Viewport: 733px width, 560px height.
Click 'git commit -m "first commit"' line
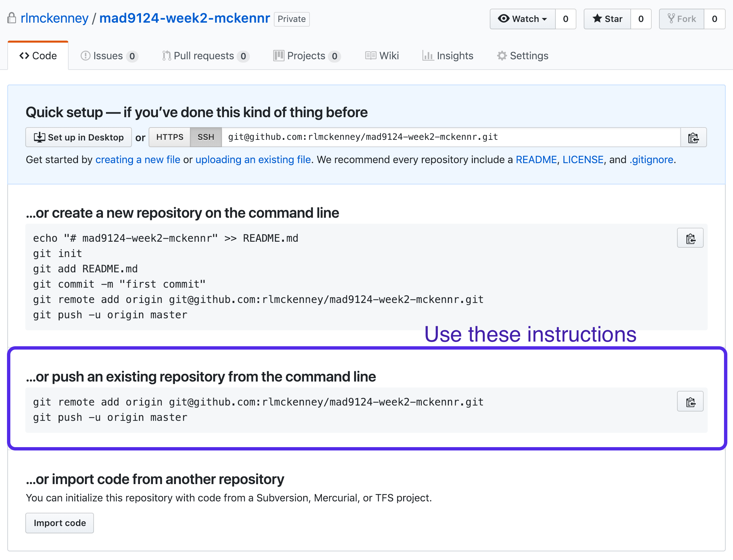pyautogui.click(x=119, y=284)
